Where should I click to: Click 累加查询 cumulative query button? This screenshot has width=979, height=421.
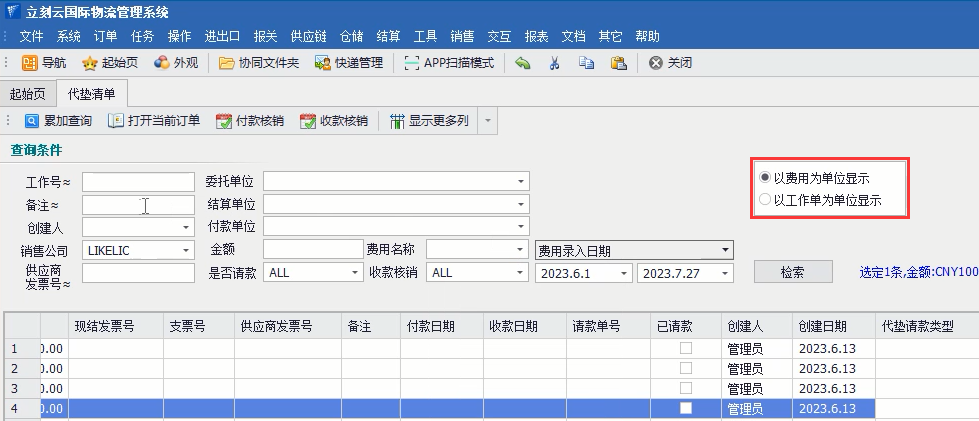58,121
